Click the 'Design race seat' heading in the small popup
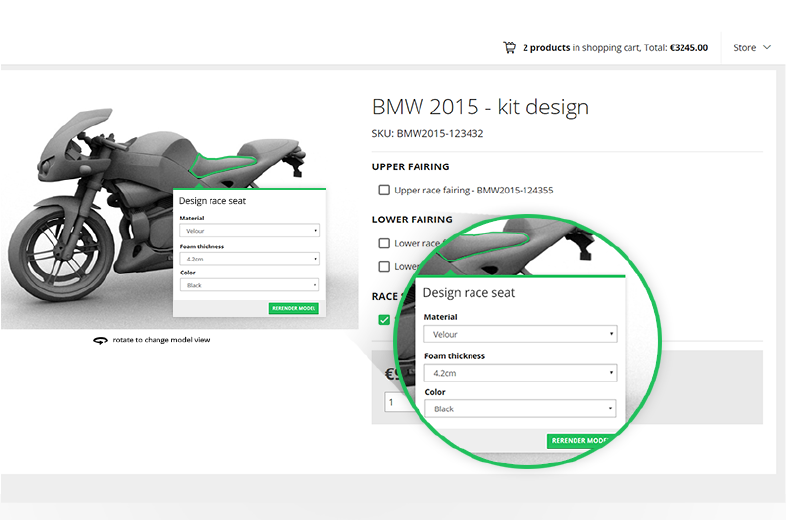786x520 pixels. (213, 201)
